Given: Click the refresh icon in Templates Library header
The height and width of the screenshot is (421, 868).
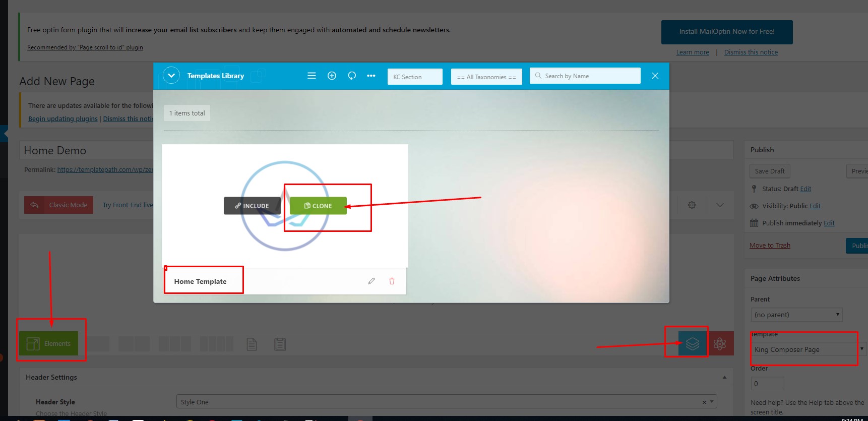Looking at the screenshot, I should pyautogui.click(x=352, y=76).
